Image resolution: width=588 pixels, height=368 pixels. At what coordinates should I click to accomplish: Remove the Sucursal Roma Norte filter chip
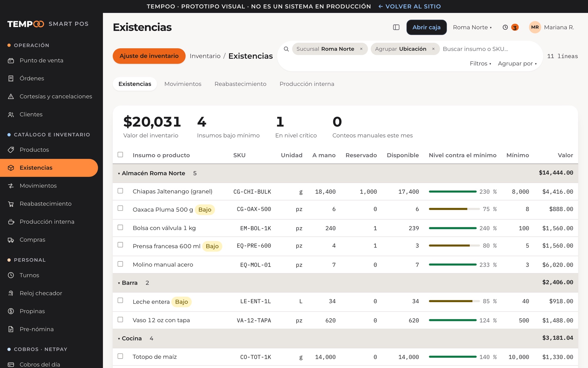coord(361,49)
